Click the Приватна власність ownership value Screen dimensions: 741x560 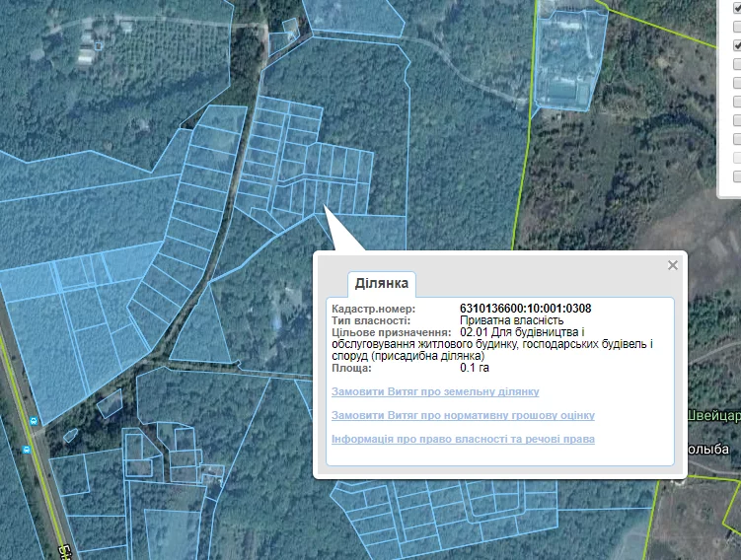pyautogui.click(x=512, y=320)
